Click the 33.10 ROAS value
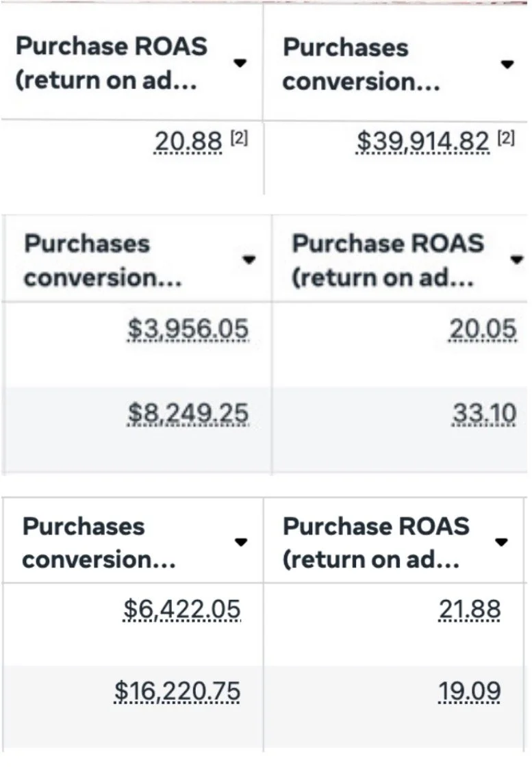 483,413
